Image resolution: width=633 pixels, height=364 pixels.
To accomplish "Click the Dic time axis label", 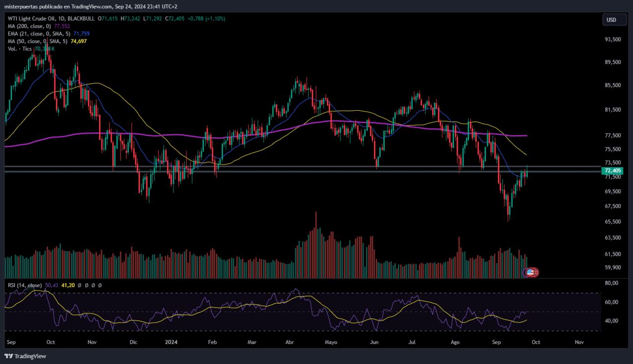I will click(134, 342).
